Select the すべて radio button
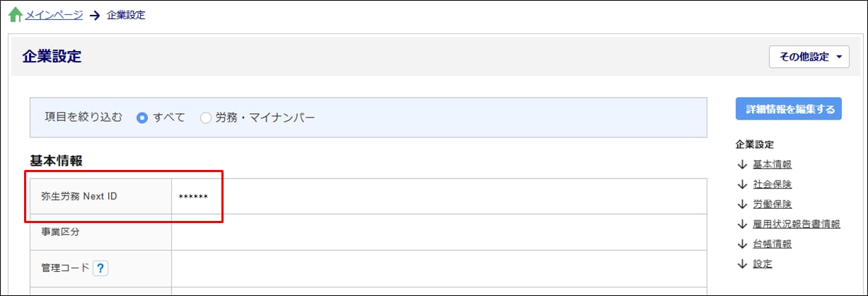Screen dimensions: 868x296 [x=141, y=118]
